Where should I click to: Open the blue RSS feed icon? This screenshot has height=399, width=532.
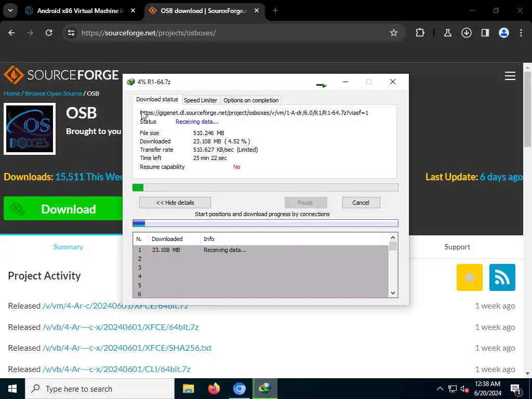502,277
